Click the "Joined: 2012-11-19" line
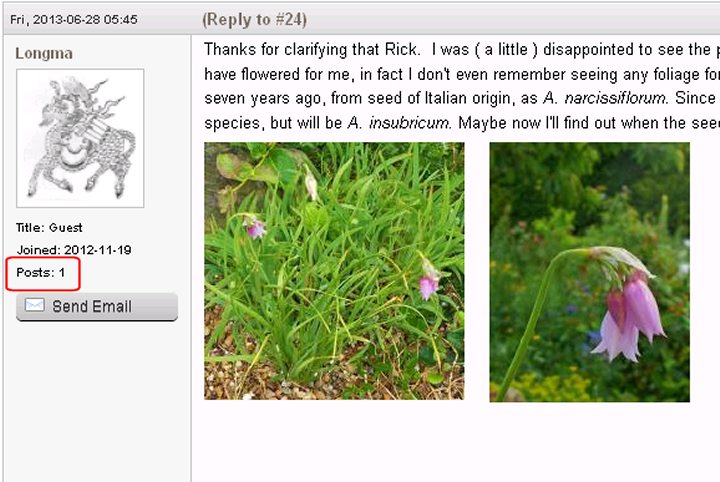This screenshot has width=720, height=482. point(73,249)
